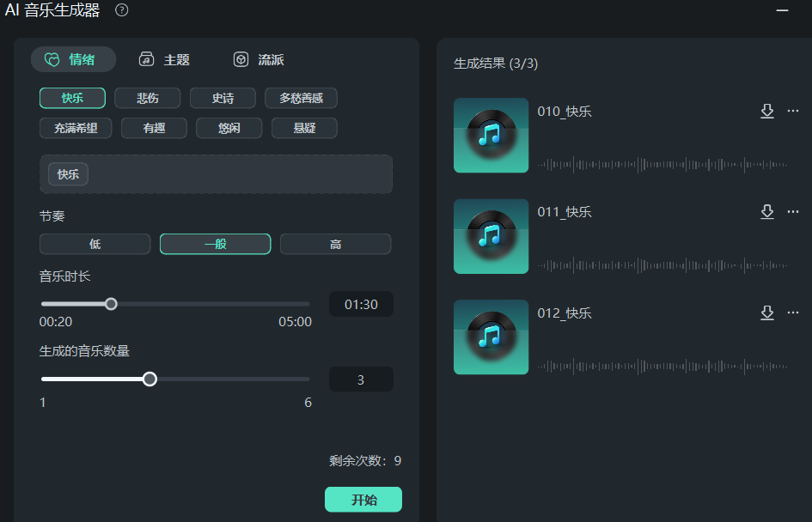
Task: Enable the 悬疑 mood option
Action: tap(304, 127)
